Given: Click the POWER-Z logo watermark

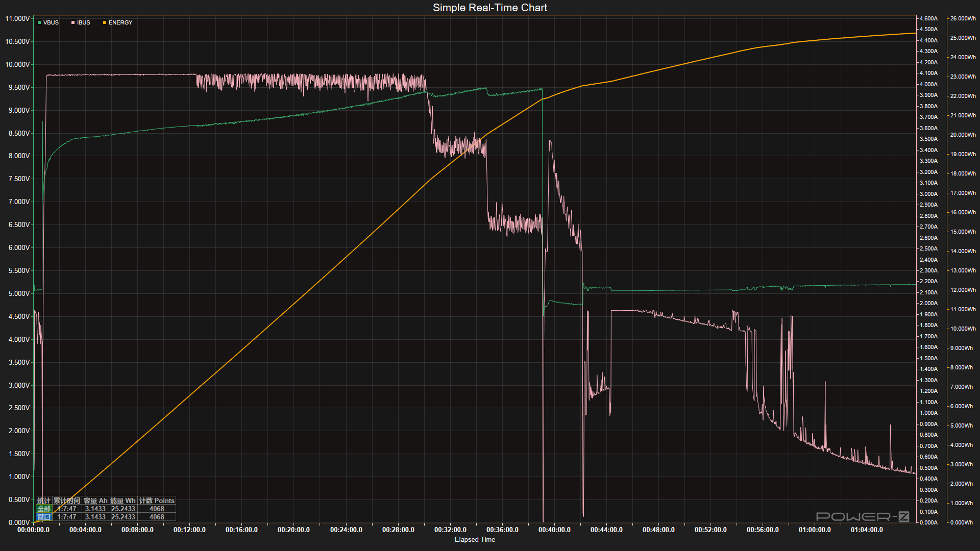Looking at the screenshot, I should pyautogui.click(x=862, y=516).
